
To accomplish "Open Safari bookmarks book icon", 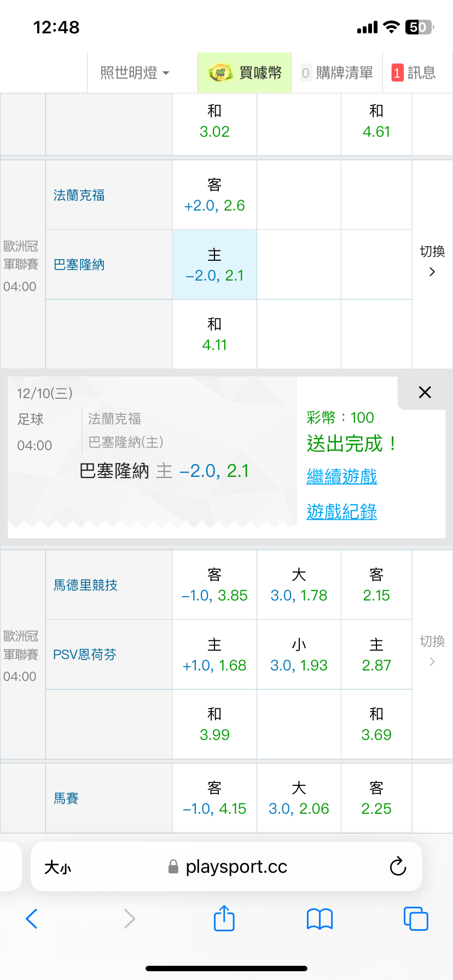I will (320, 919).
